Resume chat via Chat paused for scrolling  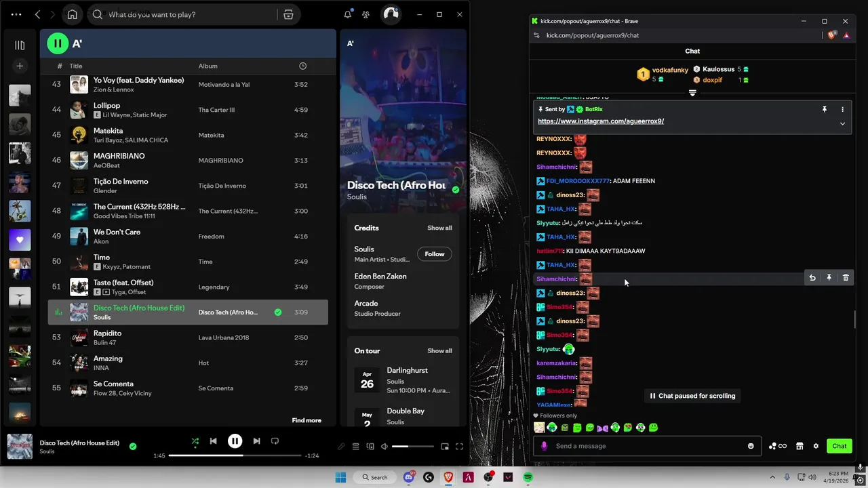click(692, 396)
